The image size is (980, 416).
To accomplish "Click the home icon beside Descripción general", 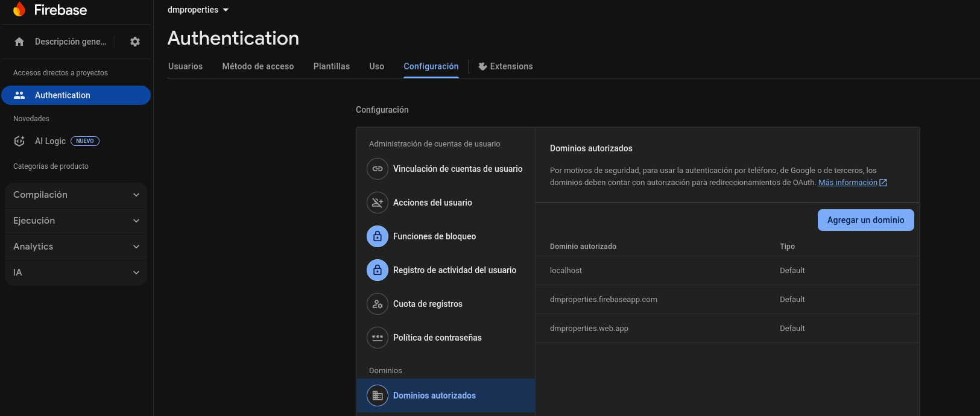I will coord(19,42).
